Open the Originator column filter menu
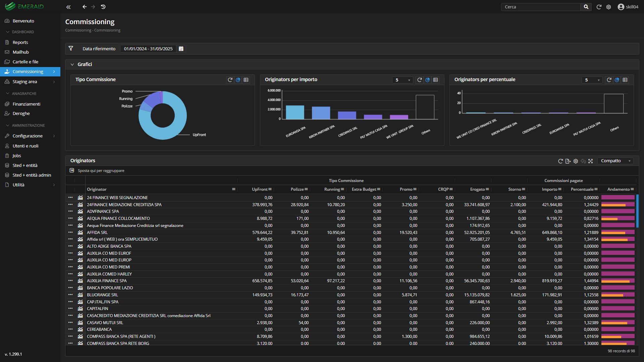The image size is (644, 362). [234, 189]
